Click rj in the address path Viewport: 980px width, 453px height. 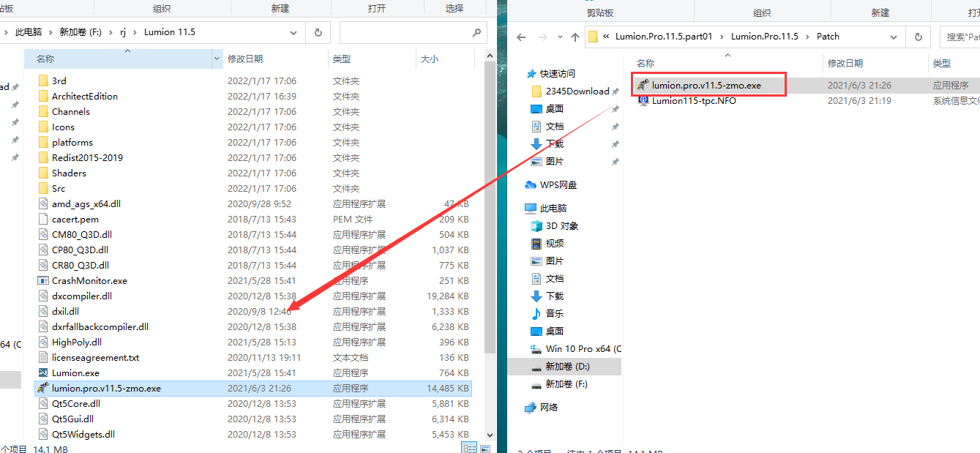point(124,32)
